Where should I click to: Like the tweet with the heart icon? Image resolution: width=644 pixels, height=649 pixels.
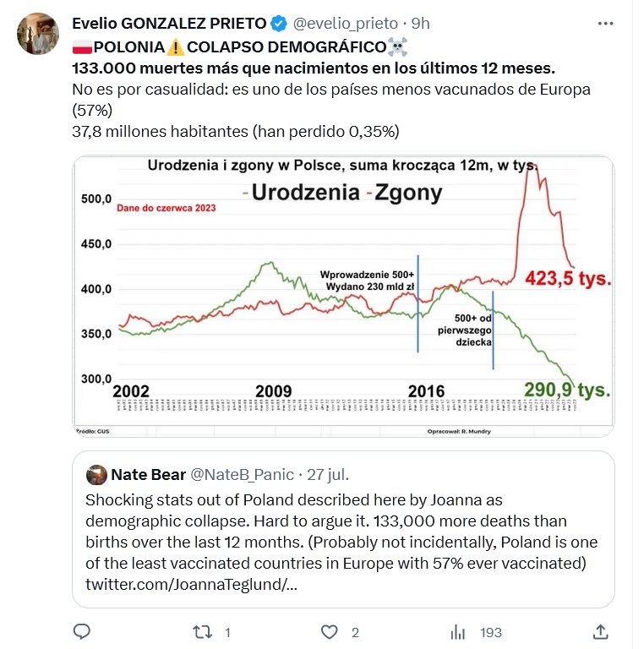tap(330, 631)
